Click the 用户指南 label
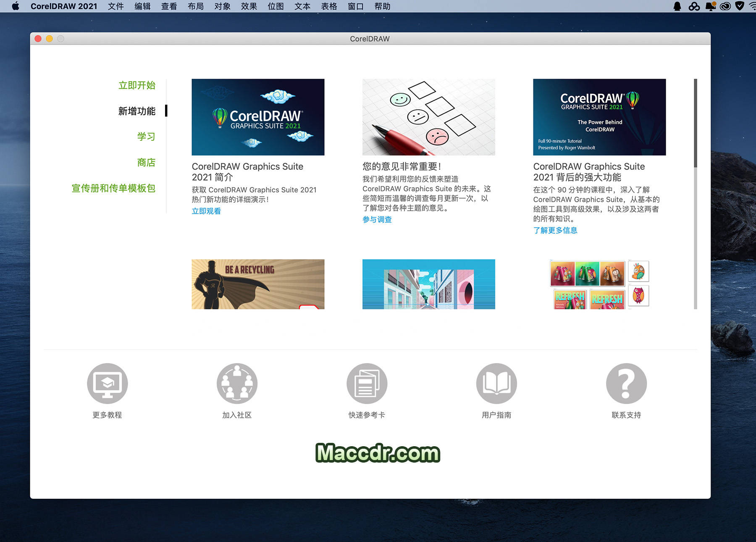Screen dimensions: 756x542 (x=496, y=415)
